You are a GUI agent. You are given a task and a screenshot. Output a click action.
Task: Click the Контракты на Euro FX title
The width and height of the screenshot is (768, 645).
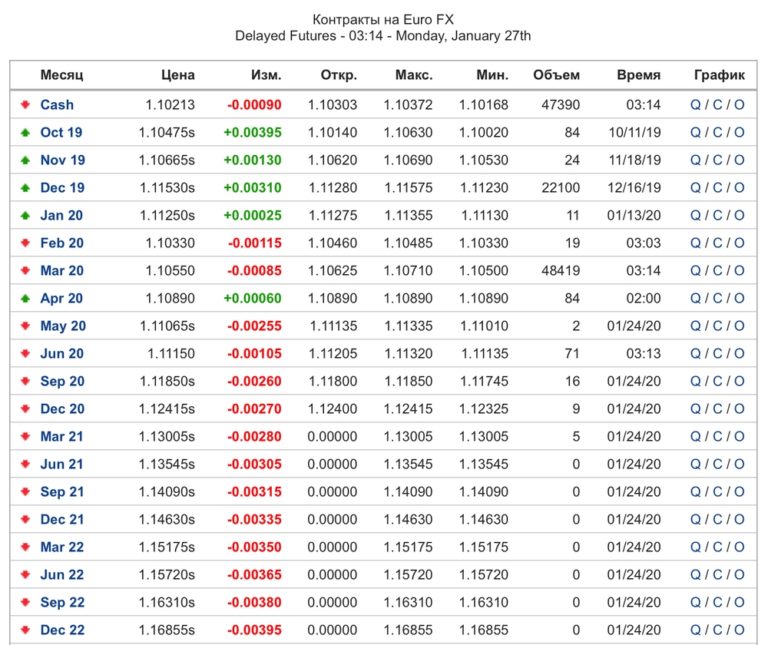383,20
